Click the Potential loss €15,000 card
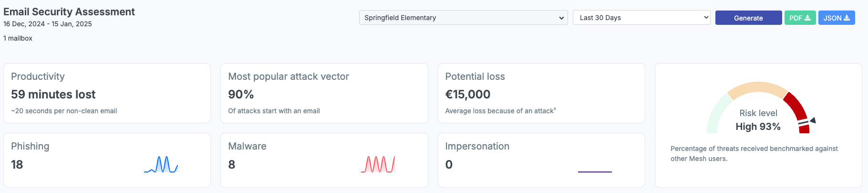Viewport: 868px width, 193px height. [541, 93]
